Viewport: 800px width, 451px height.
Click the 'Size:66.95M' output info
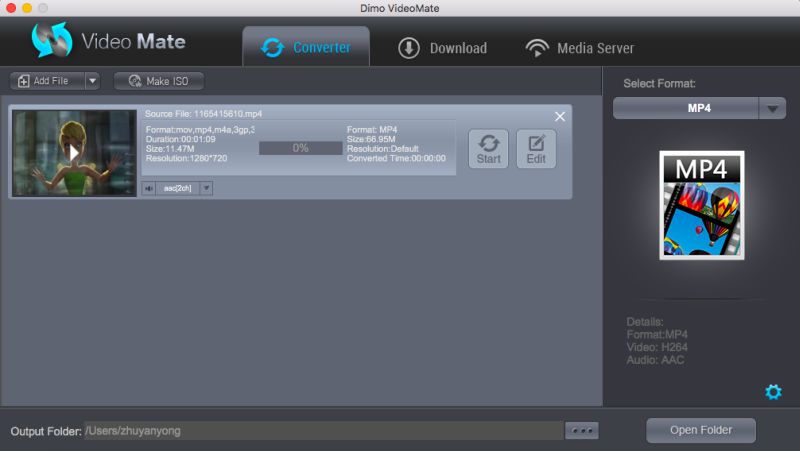[x=371, y=139]
